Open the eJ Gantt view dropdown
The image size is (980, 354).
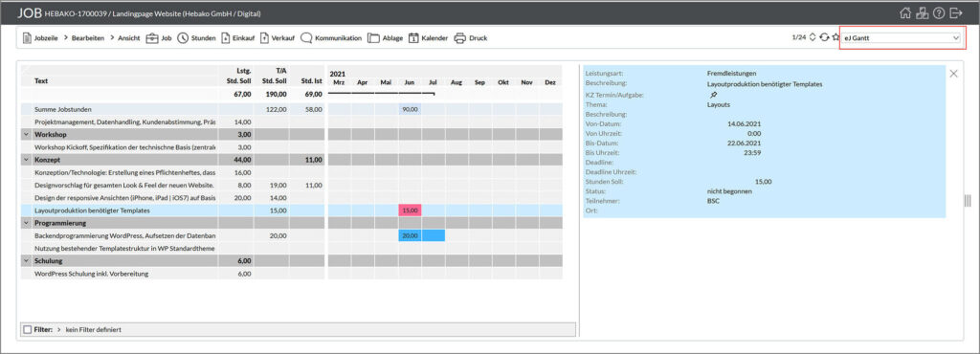tap(902, 38)
